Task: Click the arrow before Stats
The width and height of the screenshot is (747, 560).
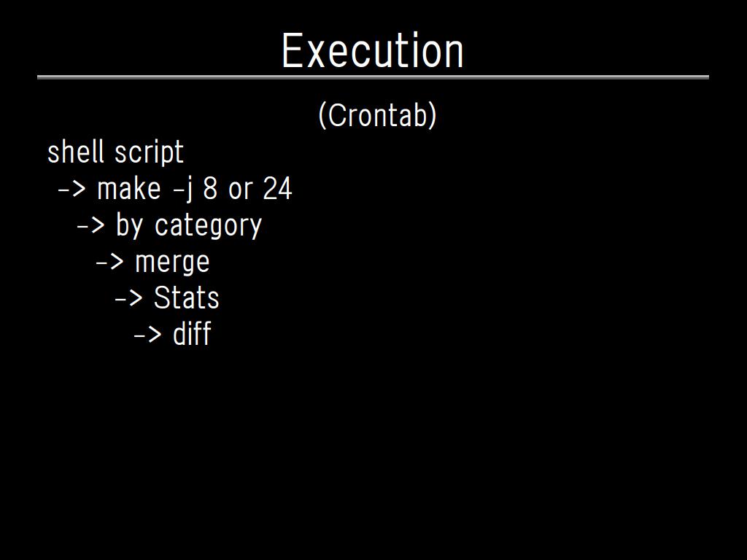Action: pyautogui.click(x=128, y=298)
